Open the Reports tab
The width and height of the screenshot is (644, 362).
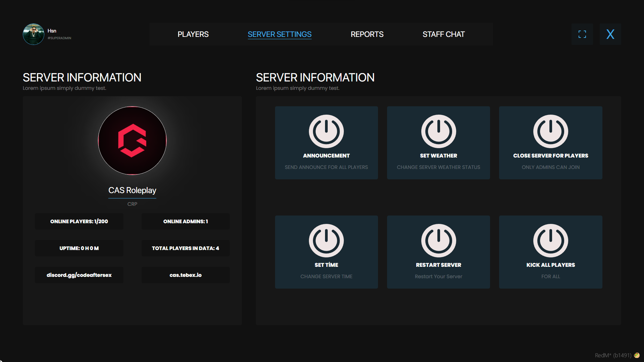[367, 34]
